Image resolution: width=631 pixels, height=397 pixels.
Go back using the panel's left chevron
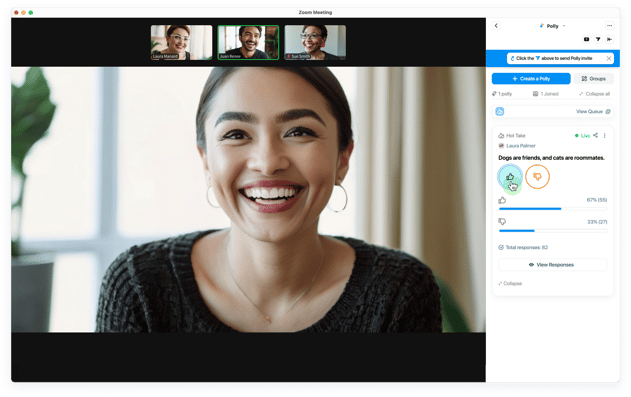(496, 26)
